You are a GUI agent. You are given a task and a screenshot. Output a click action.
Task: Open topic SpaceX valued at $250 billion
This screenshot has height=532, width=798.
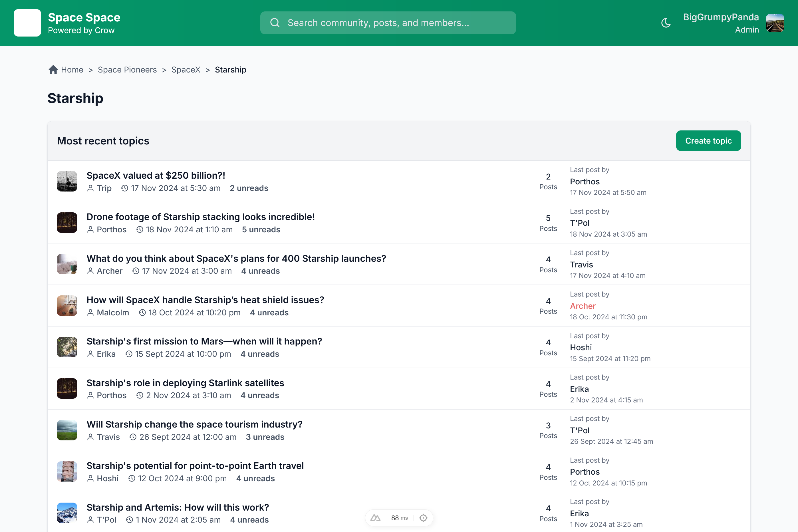(x=156, y=176)
